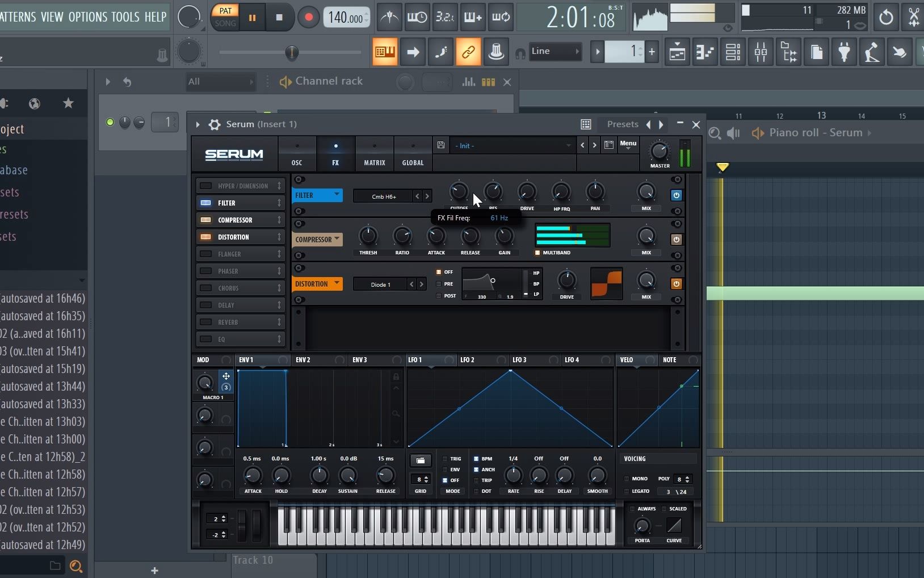Toggle the Filter effect power button
Viewport: 924px width, 578px height.
tap(676, 195)
